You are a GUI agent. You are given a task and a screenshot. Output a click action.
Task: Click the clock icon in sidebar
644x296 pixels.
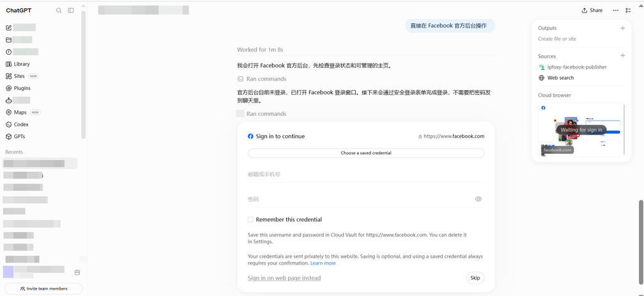point(9,52)
